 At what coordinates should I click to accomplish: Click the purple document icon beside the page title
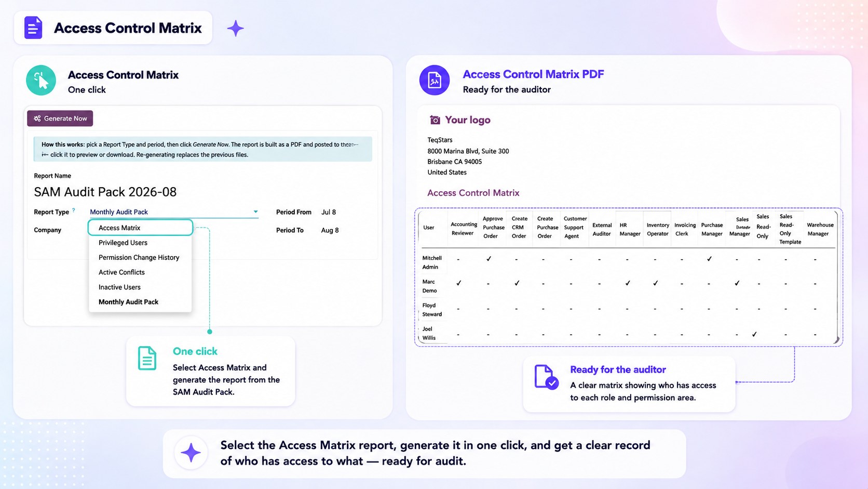click(33, 28)
